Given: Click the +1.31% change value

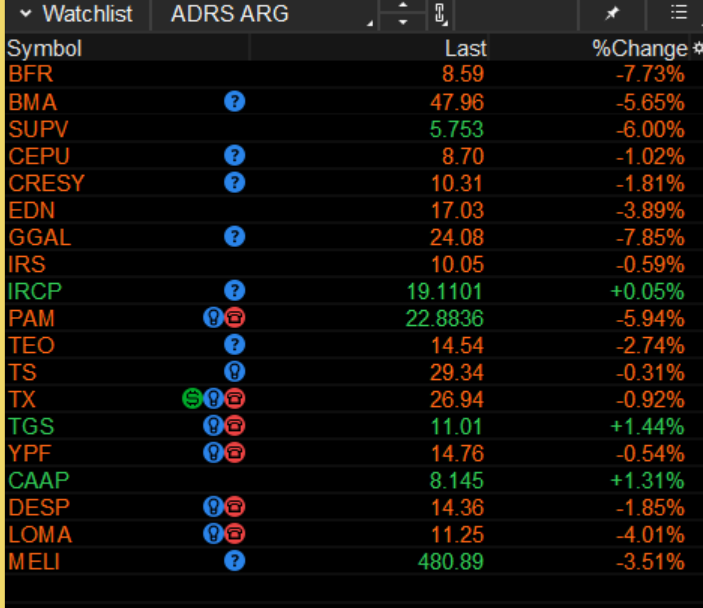Looking at the screenshot, I should 647,480.
